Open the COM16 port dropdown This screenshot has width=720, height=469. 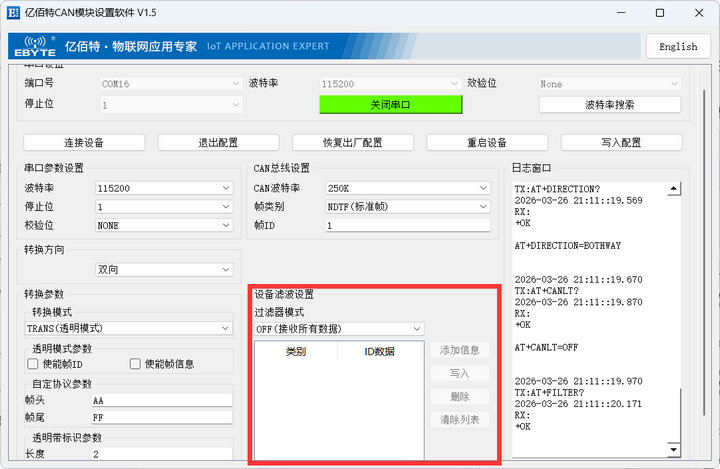[171, 84]
